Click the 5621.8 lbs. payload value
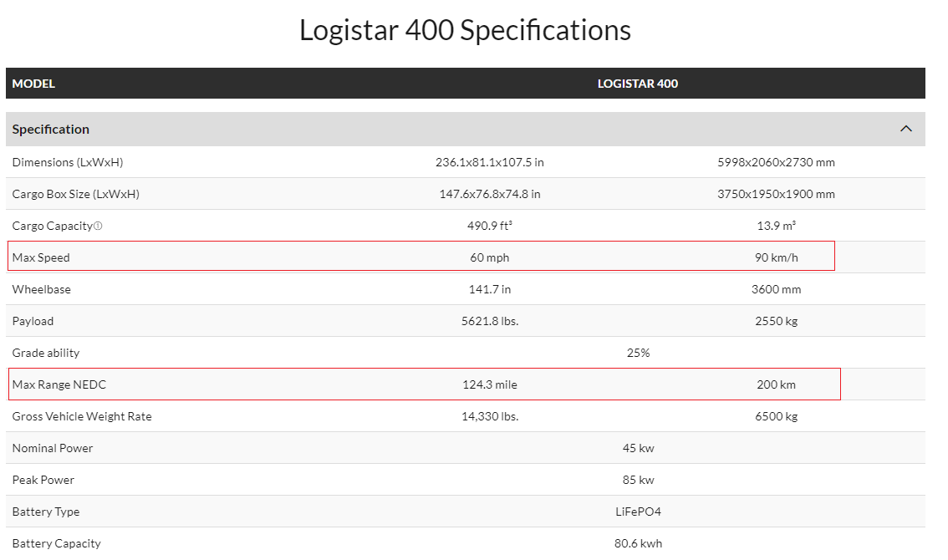This screenshot has width=948, height=560. tap(489, 321)
